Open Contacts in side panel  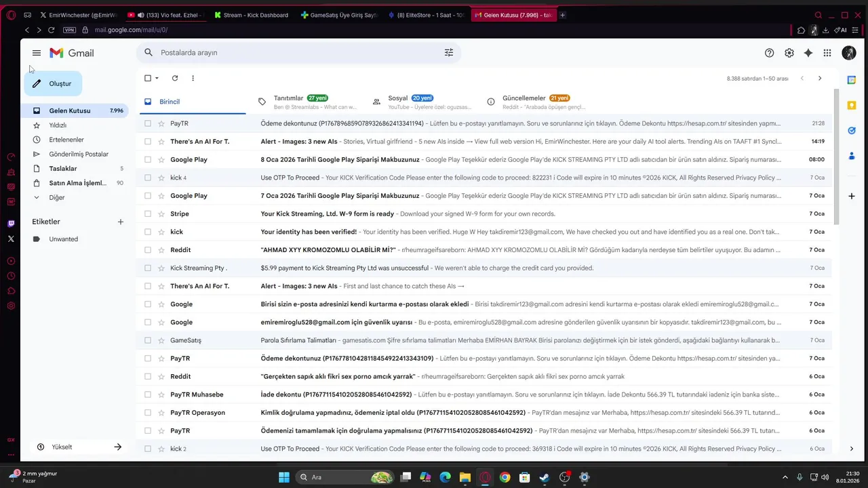tap(852, 156)
